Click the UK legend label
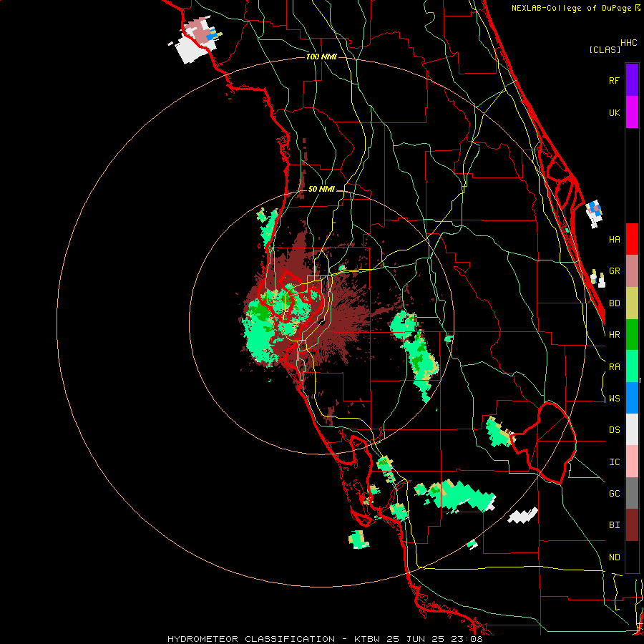The height and width of the screenshot is (644, 644). (x=614, y=113)
